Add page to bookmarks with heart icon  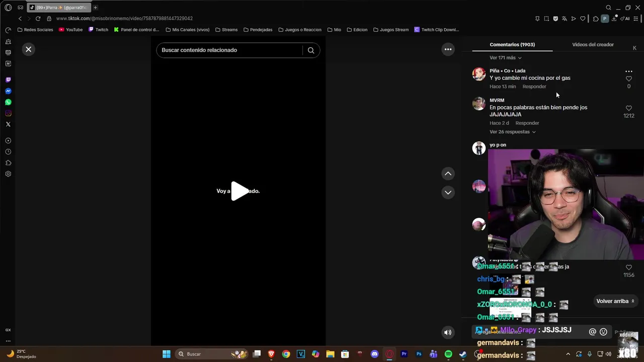point(583,19)
